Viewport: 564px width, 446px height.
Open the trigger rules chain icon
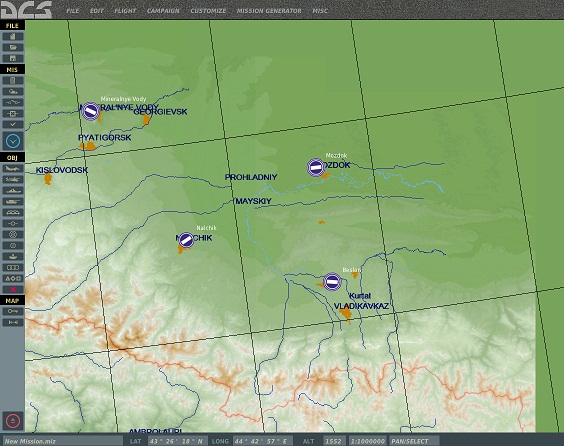[13, 103]
